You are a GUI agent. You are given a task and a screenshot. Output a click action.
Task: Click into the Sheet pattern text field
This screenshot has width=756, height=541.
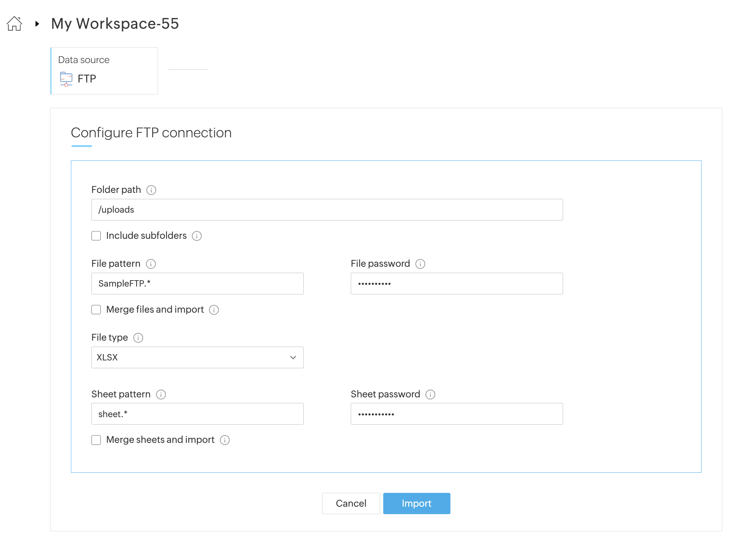click(197, 414)
